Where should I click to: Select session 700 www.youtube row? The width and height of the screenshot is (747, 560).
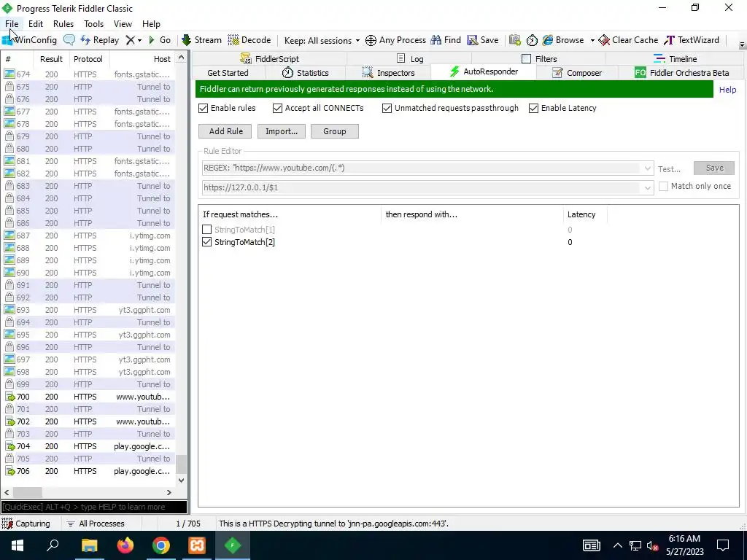pyautogui.click(x=89, y=397)
